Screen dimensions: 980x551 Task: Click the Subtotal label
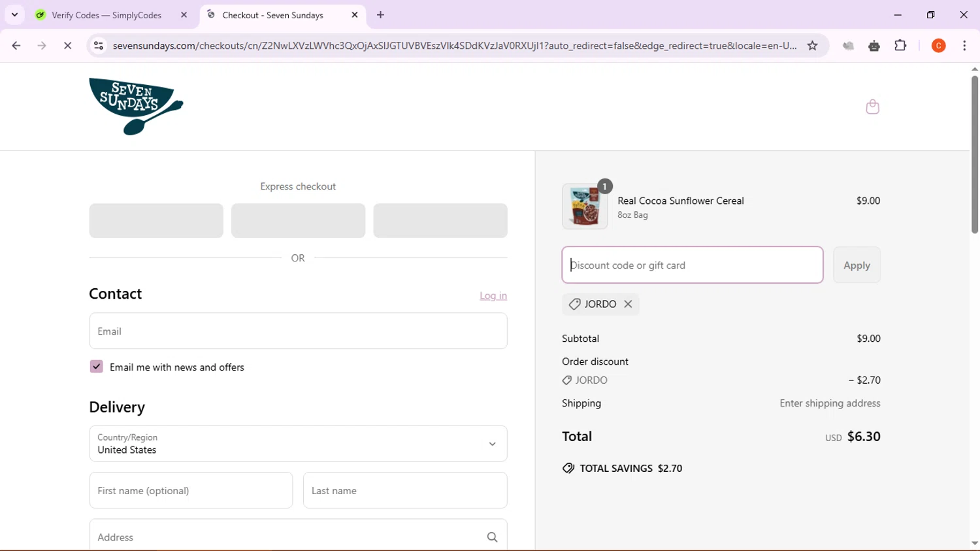coord(580,339)
